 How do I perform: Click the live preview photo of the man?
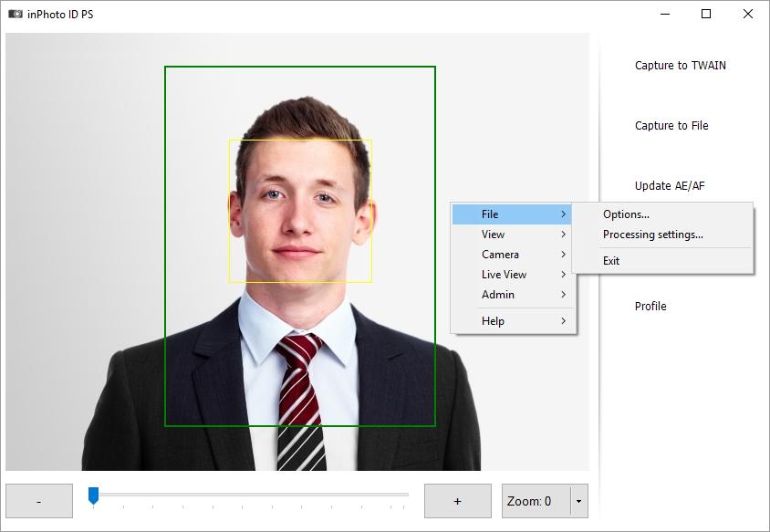[x=297, y=252]
